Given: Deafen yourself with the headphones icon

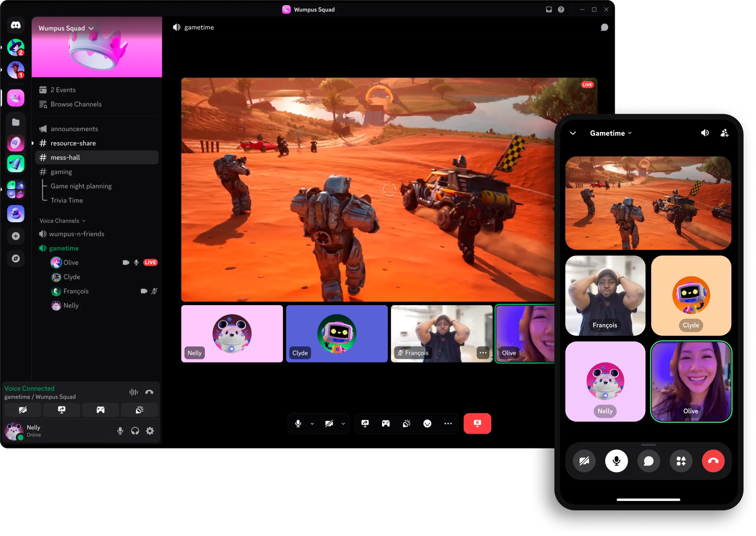Looking at the screenshot, I should tap(135, 431).
